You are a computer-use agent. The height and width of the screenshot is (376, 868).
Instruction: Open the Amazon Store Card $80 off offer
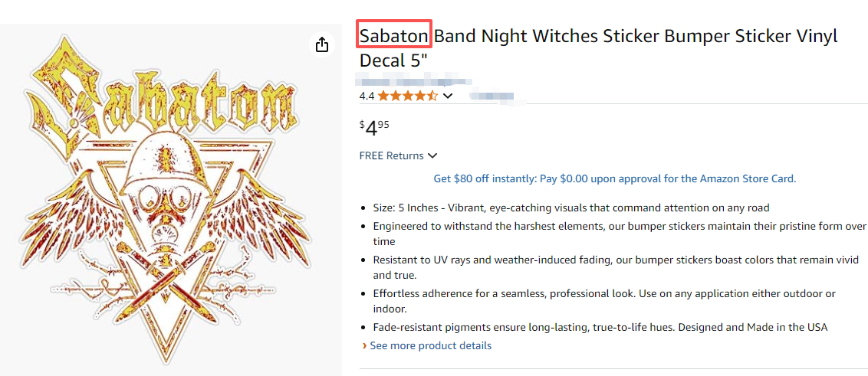coord(614,178)
